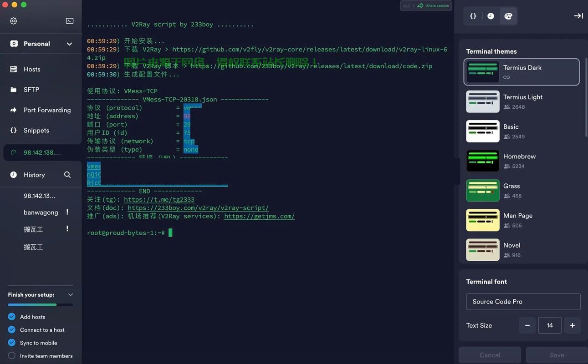
Task: Click the Terminal font heading
Action: coord(486,282)
